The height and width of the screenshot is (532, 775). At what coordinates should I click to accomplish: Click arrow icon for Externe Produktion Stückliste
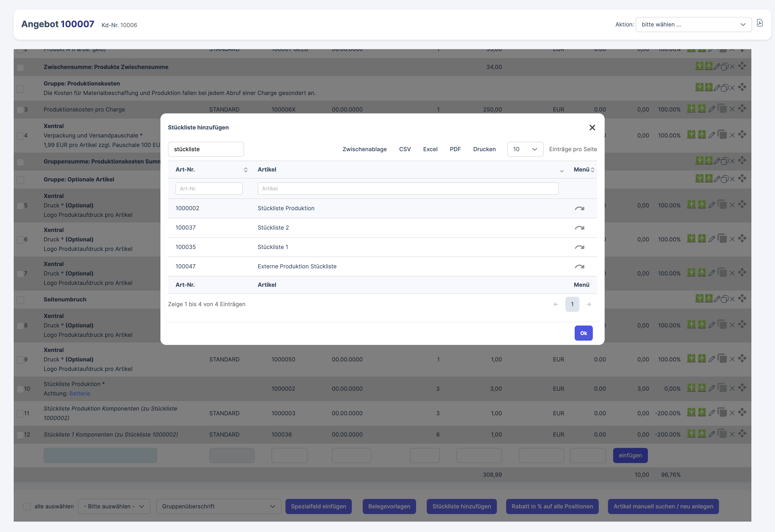pos(579,266)
